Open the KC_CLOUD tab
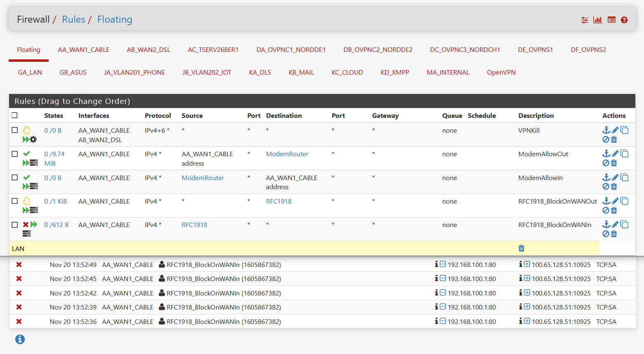Viewport: 644px width, 354px height. pyautogui.click(x=347, y=73)
